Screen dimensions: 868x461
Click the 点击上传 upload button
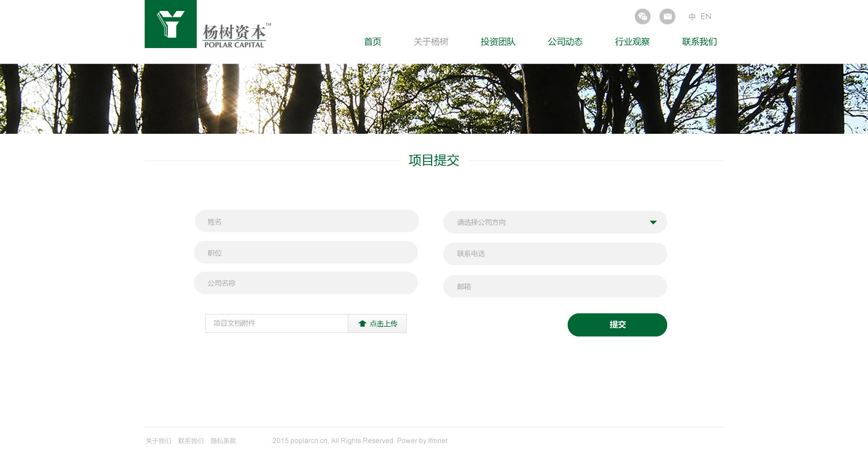coord(377,324)
